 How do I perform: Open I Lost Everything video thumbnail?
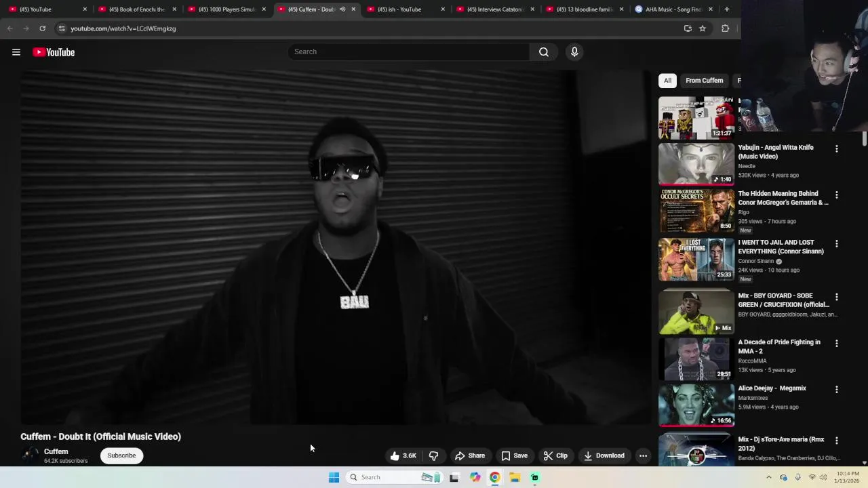point(696,259)
